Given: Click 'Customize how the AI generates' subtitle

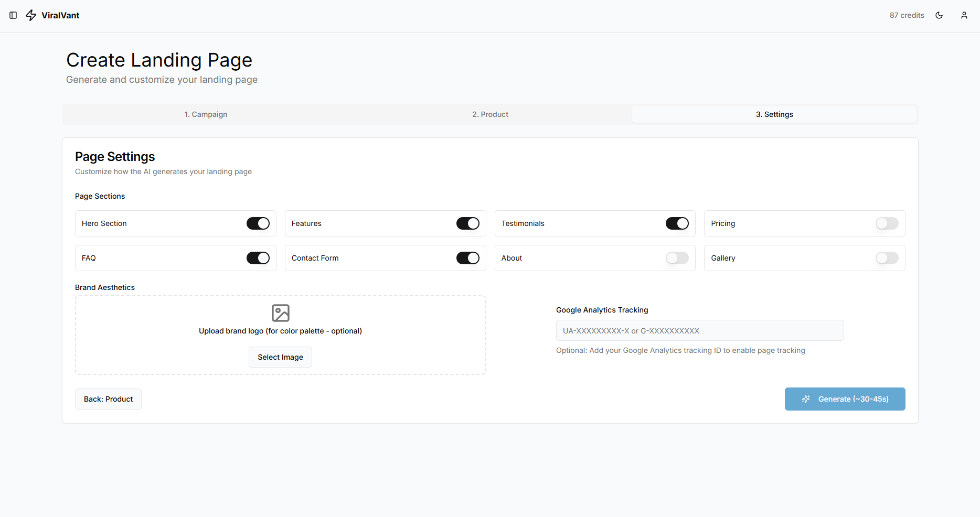Looking at the screenshot, I should click(163, 171).
